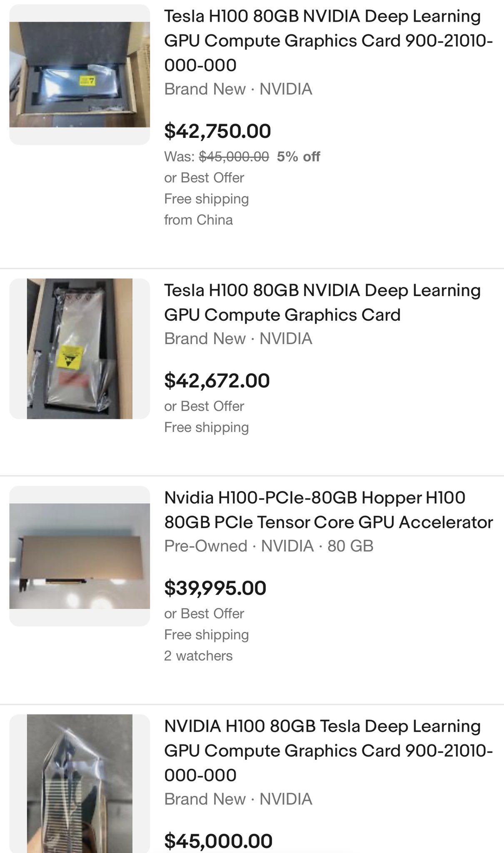Open the $42,672.00 Tesla H100 listing photo
Image resolution: width=504 pixels, height=853 pixels.
tap(80, 349)
